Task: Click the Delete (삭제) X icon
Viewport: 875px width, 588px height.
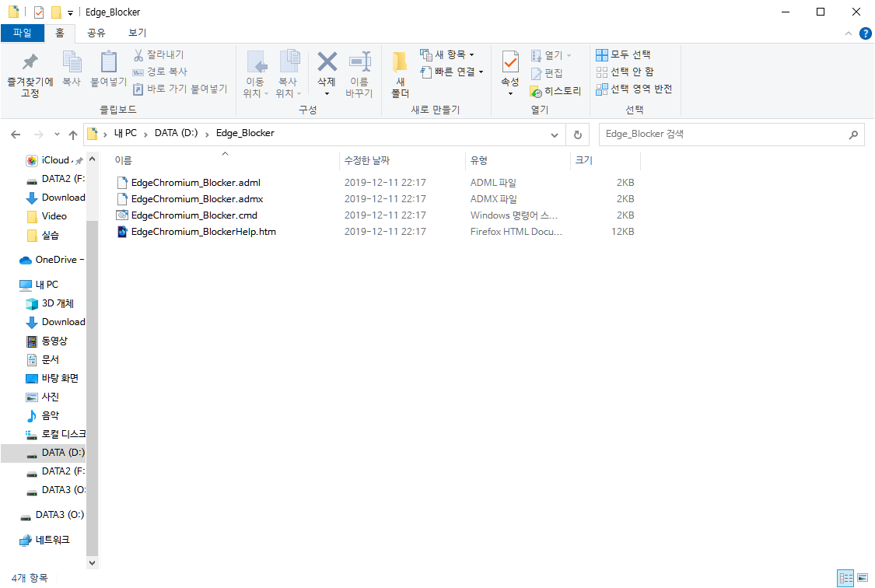Action: point(327,62)
